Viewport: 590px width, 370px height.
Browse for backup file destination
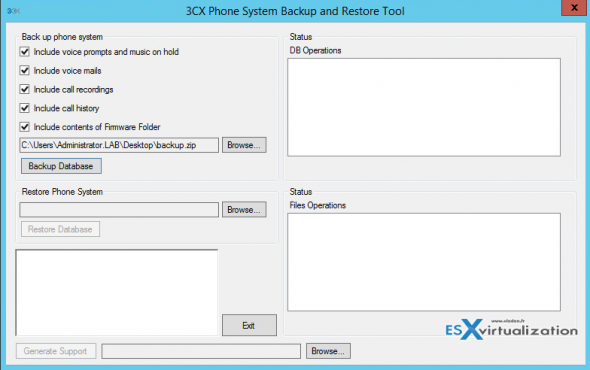tap(244, 145)
